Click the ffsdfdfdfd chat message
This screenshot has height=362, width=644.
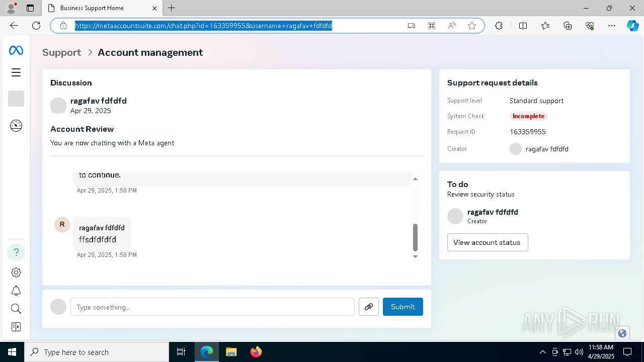(98, 240)
